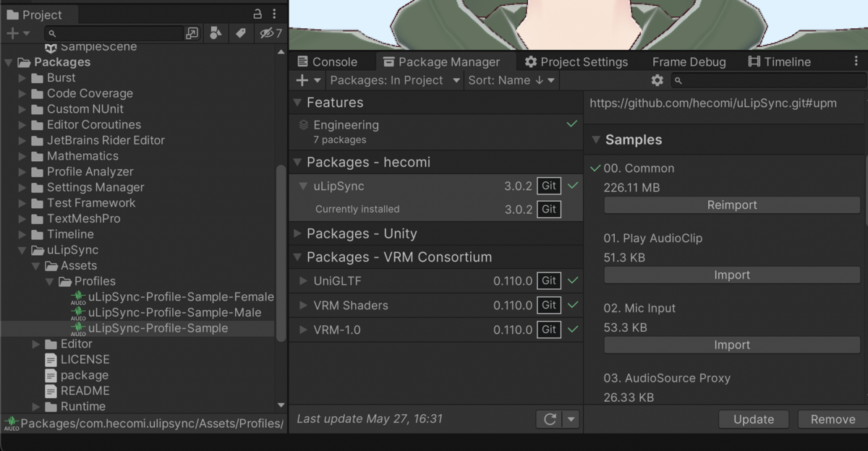This screenshot has height=451, width=868.
Task: Open the Project panel three-dot options menu
Action: [274, 14]
